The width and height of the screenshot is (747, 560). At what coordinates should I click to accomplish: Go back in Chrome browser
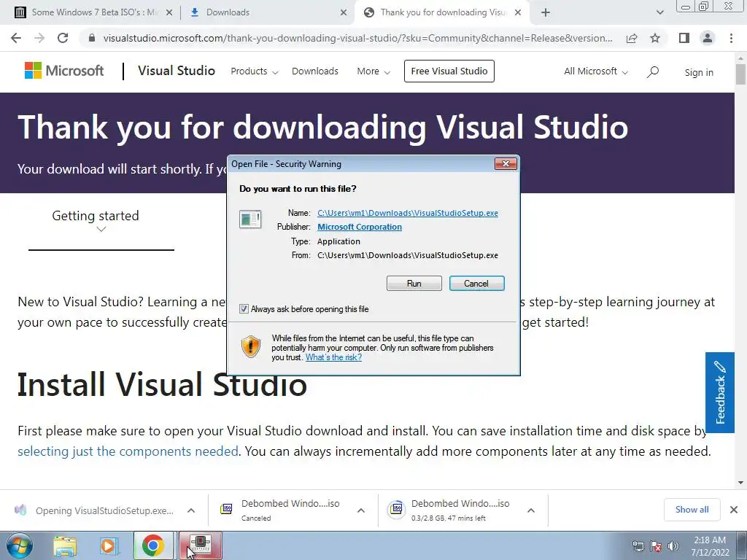tap(16, 38)
